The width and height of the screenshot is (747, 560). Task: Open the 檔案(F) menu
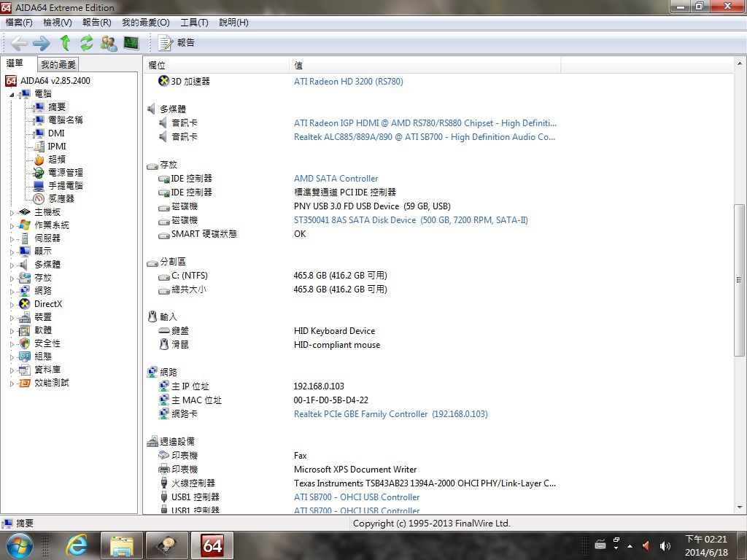click(19, 23)
